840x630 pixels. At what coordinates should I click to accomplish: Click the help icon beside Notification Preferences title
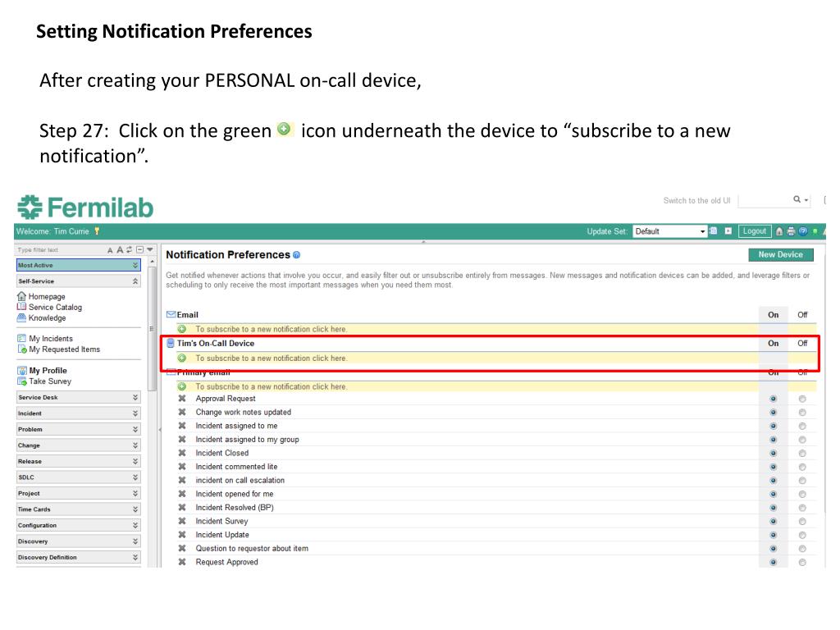click(x=296, y=255)
